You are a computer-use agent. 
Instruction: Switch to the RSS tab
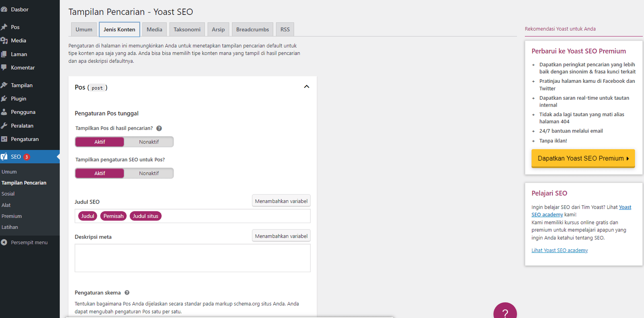pyautogui.click(x=285, y=29)
